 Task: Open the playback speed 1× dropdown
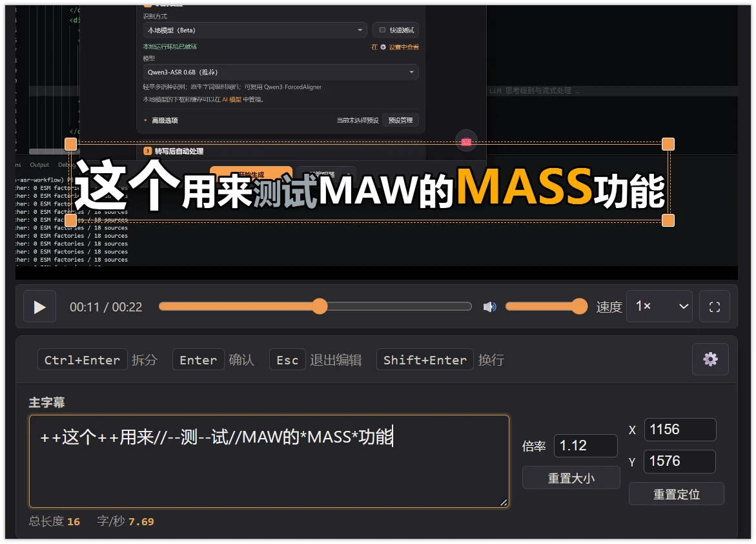(659, 306)
